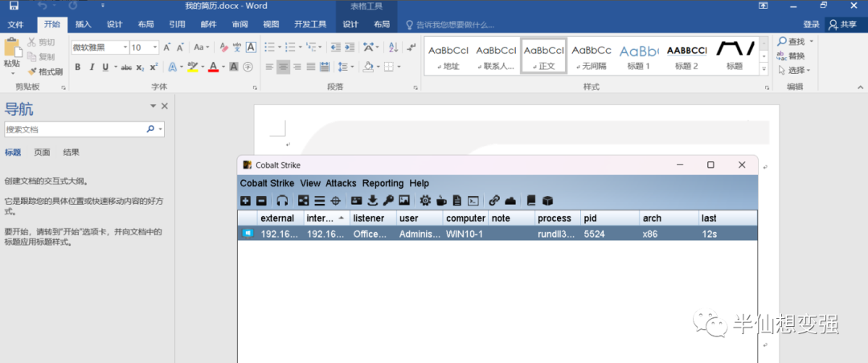Apply strikethrough (abc) formatting
The image size is (868, 363).
pyautogui.click(x=126, y=67)
